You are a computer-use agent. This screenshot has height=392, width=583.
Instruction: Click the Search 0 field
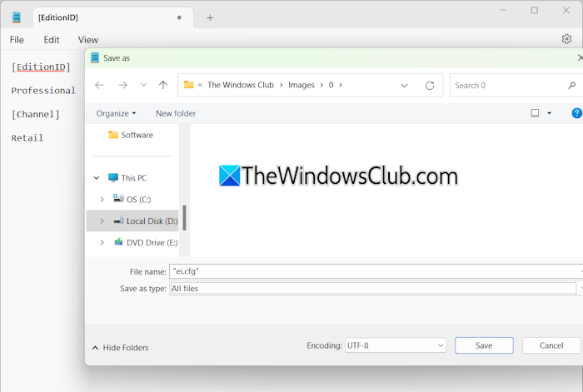[517, 86]
